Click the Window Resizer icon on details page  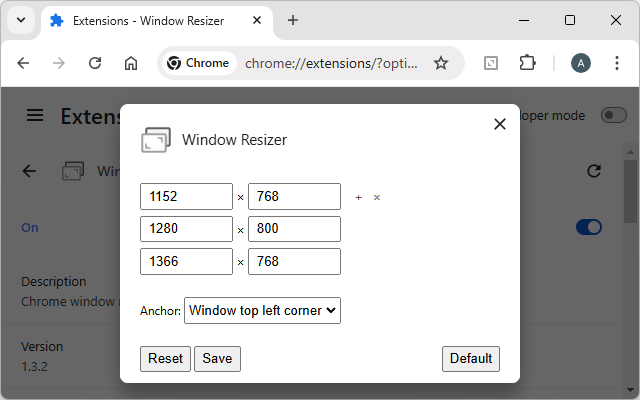[x=73, y=171]
